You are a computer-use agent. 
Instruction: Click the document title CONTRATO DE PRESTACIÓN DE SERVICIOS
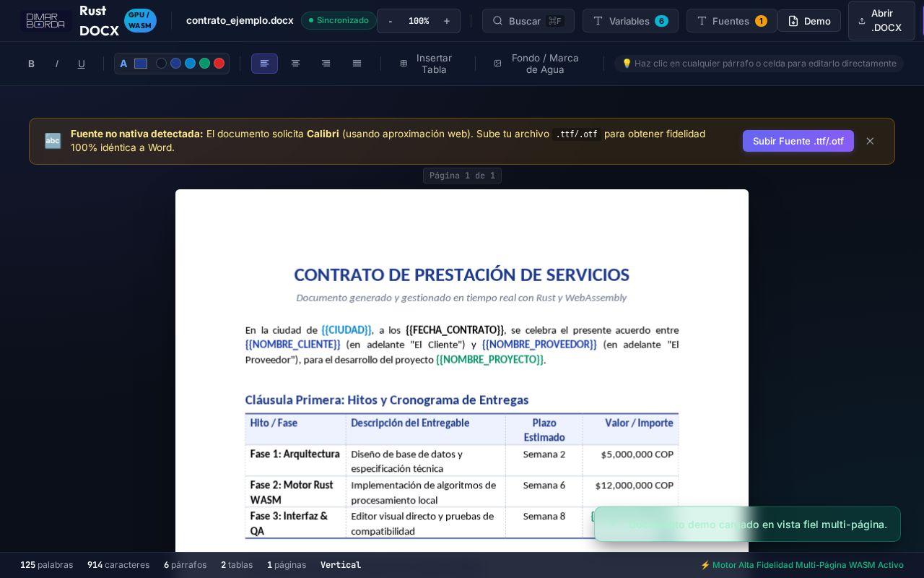point(462,275)
